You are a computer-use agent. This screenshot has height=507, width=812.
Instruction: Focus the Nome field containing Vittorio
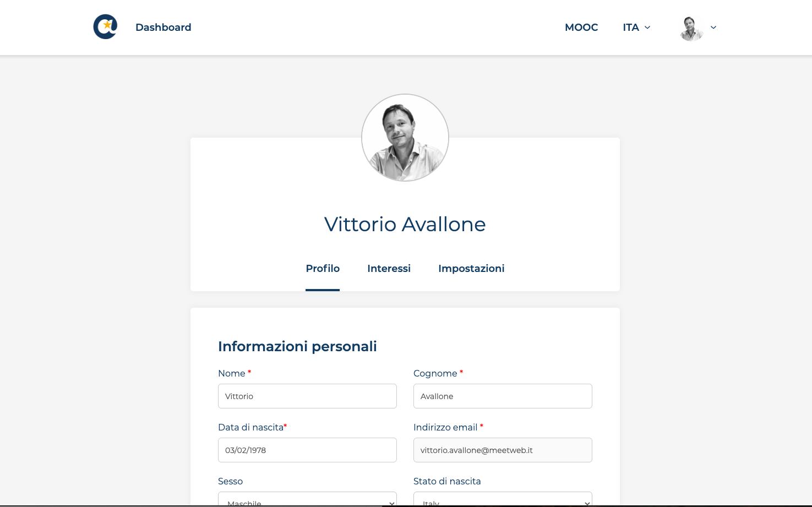(307, 396)
